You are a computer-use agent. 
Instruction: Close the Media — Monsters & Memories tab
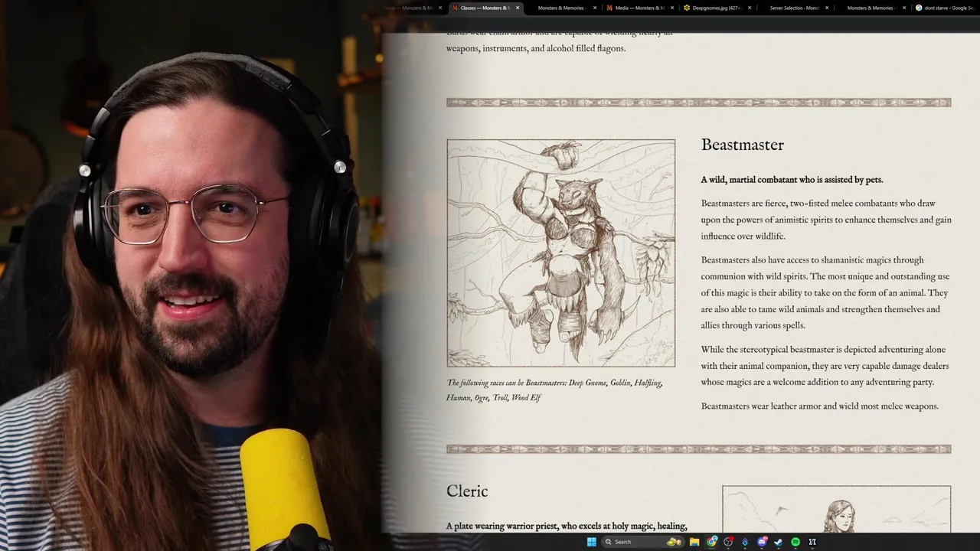pos(672,8)
